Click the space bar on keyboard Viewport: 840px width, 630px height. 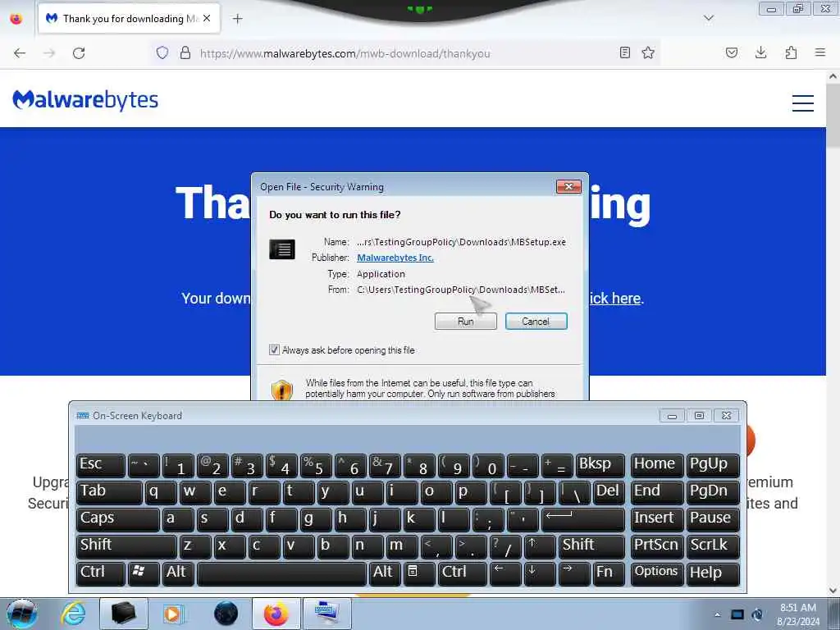coord(282,573)
